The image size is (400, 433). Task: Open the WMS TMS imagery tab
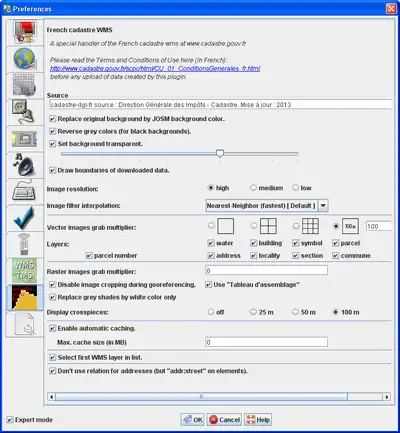point(24,271)
